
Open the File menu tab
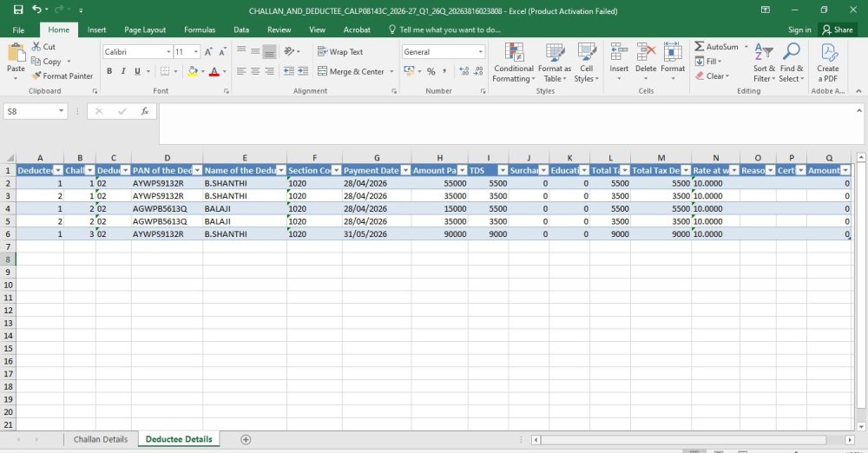click(18, 30)
